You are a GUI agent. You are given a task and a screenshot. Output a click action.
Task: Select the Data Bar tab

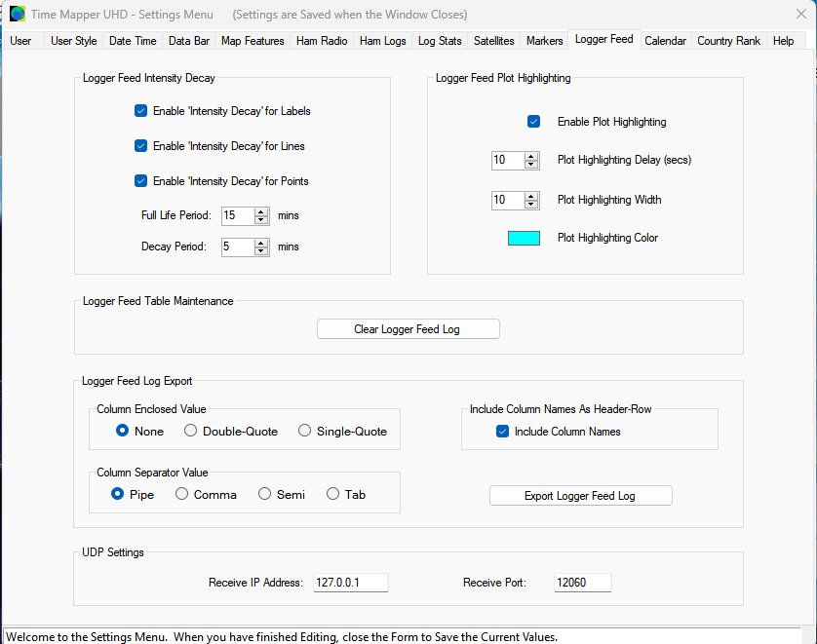pyautogui.click(x=188, y=41)
